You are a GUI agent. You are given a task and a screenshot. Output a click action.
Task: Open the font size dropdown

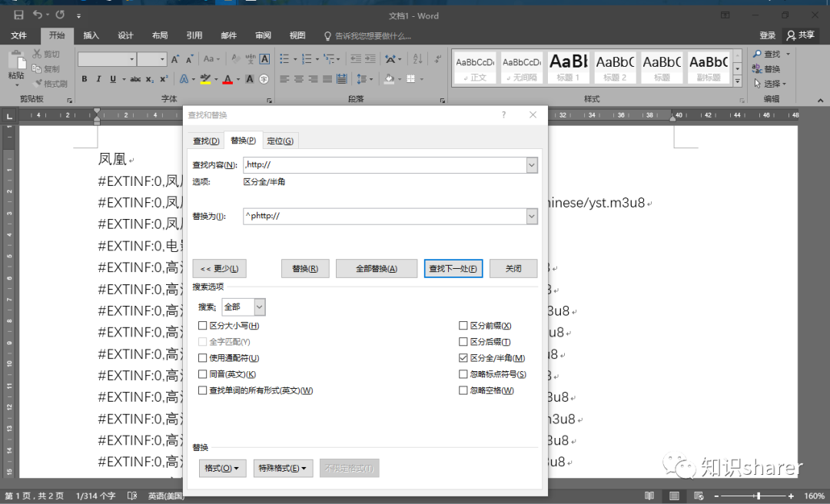pos(162,59)
